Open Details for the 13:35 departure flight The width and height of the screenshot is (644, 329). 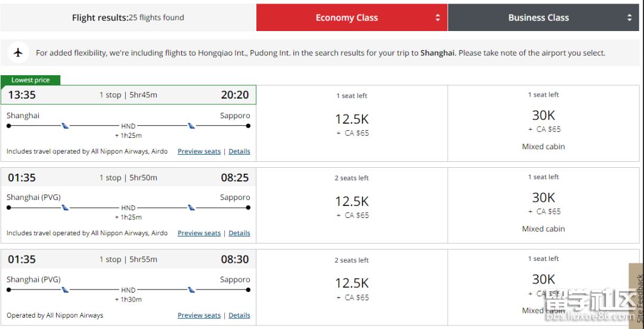click(239, 152)
